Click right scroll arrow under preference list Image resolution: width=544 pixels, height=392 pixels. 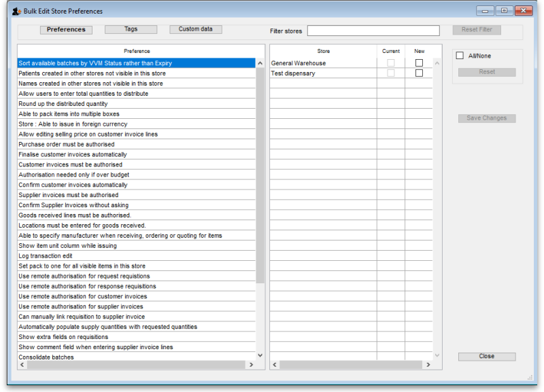251,365
